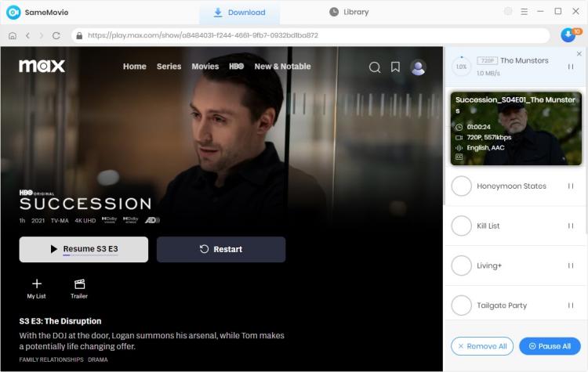Image resolution: width=588 pixels, height=372 pixels.
Task: Open the bookmark My Stuff icon
Action: [x=395, y=67]
